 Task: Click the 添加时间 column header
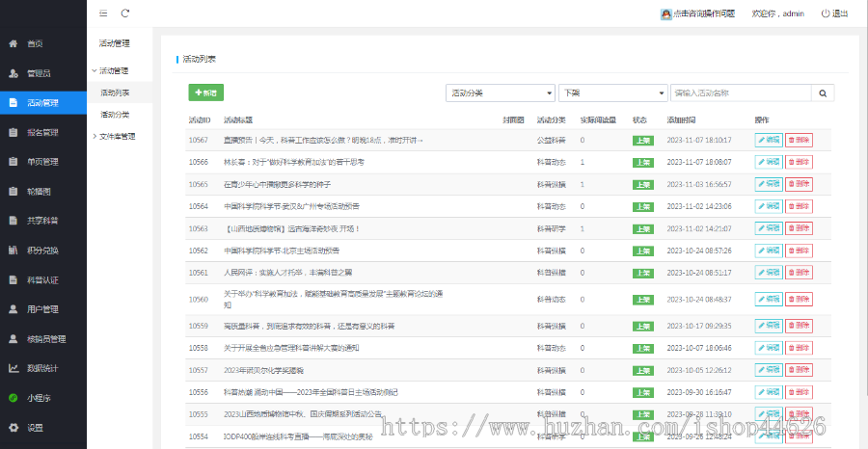(x=681, y=119)
